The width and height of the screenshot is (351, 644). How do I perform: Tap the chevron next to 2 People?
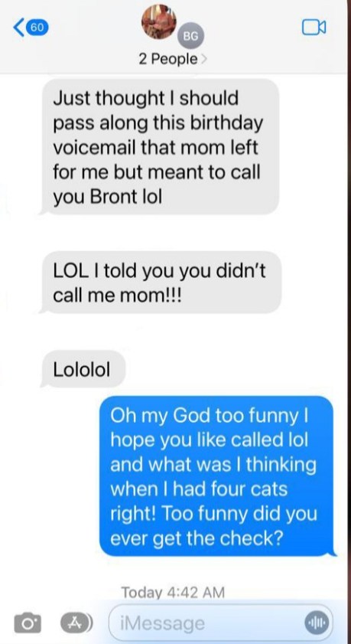click(x=203, y=60)
